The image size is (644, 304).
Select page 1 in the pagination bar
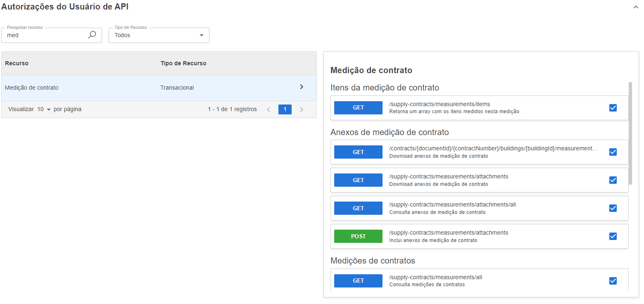coord(285,109)
